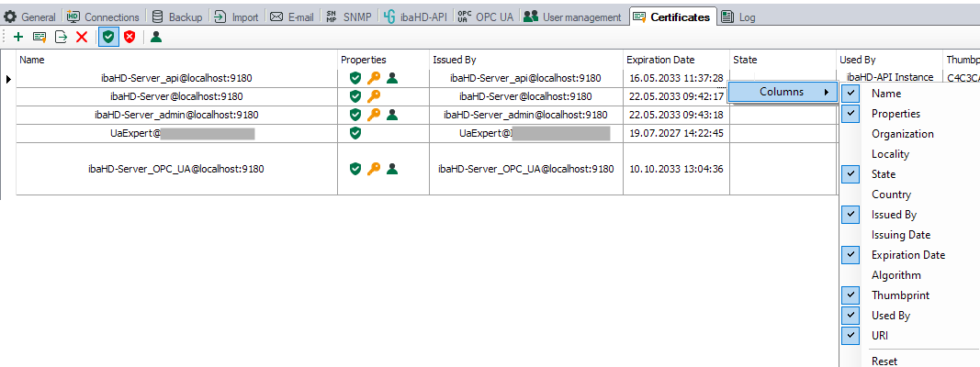The width and height of the screenshot is (980, 367).
Task: Uncheck the Expiration Date column checkbox
Action: click(850, 255)
